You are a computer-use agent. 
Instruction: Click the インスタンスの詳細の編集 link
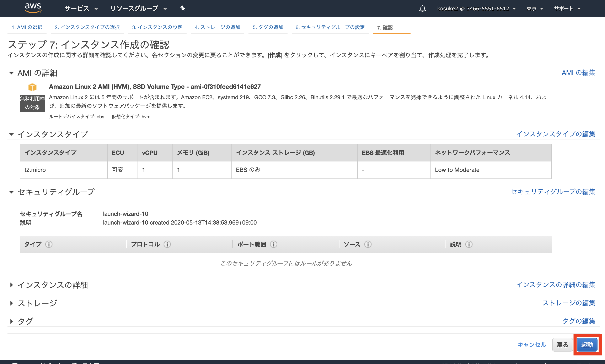[x=556, y=285]
